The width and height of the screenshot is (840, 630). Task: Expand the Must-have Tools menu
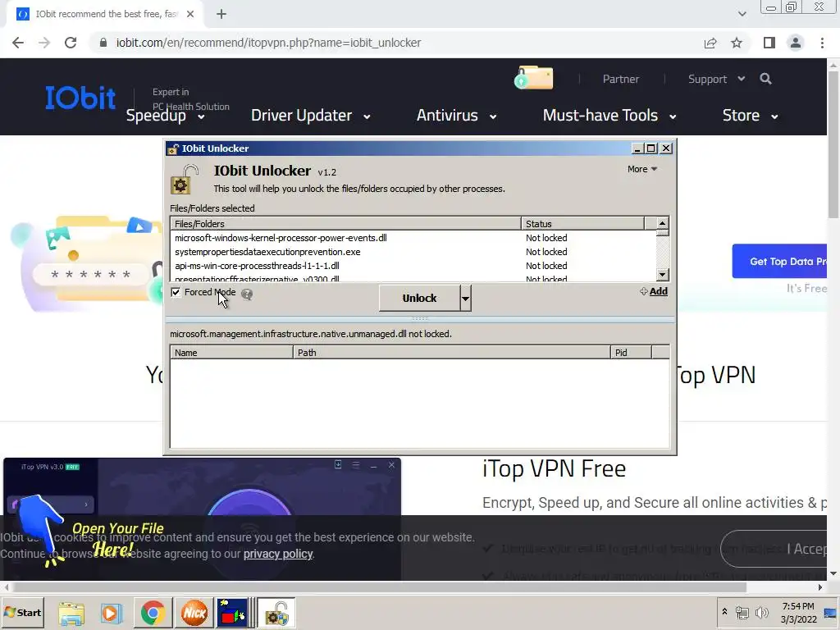click(609, 116)
